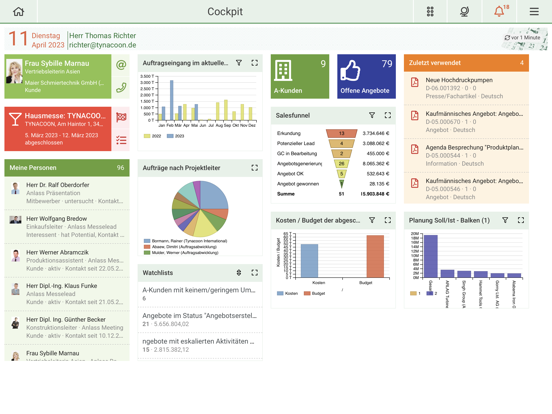Screen dimensions: 552x414
Task: Open the Frau Sybille Mamau contact card
Action: coord(58,76)
